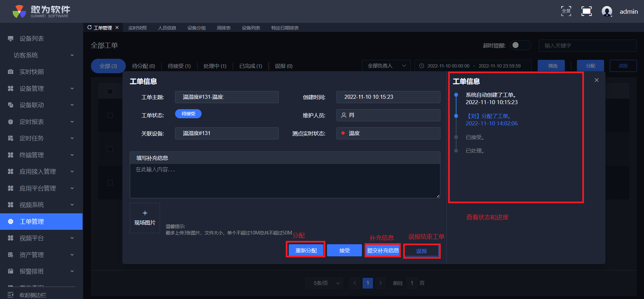The width and height of the screenshot is (644, 299).
Task: Go to next page arrow
Action: tap(381, 283)
